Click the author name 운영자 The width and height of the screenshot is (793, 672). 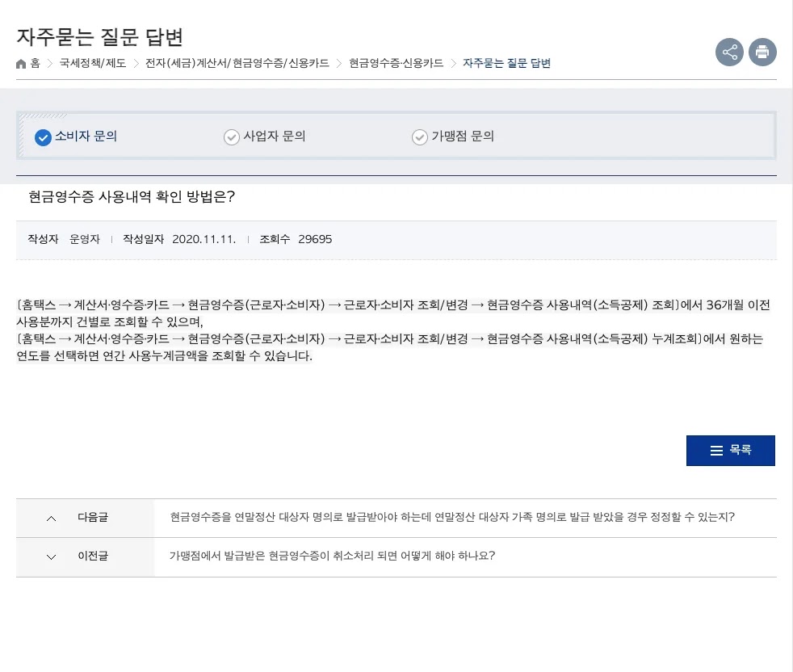[85, 239]
